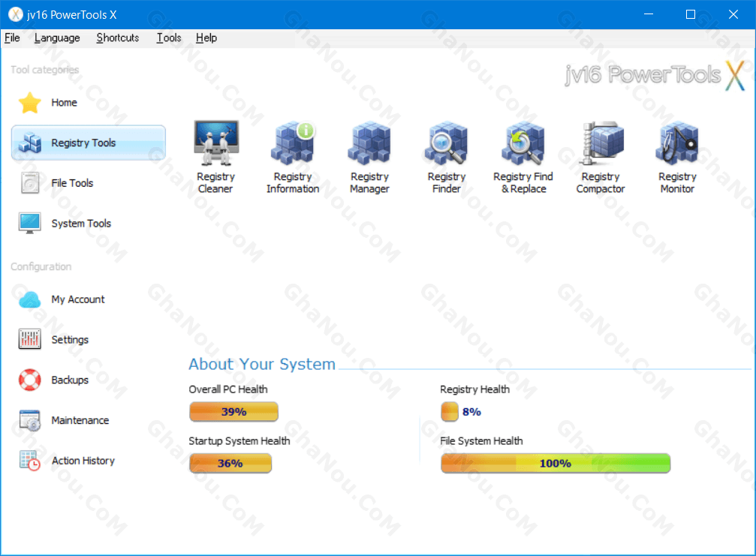Click the Settings sliders icon

click(x=30, y=339)
